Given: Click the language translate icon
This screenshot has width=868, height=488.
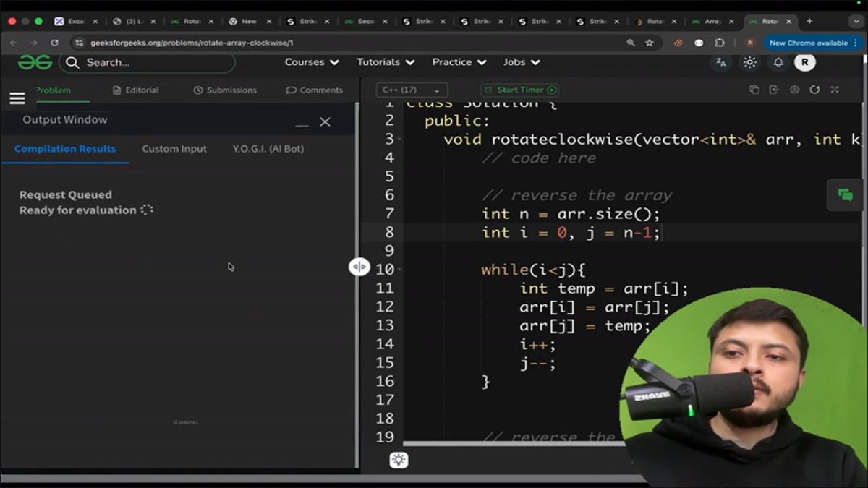Looking at the screenshot, I should point(721,64).
